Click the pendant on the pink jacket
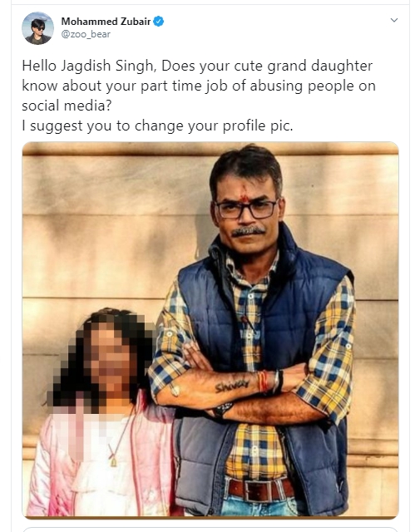The image size is (420, 532). [113, 461]
